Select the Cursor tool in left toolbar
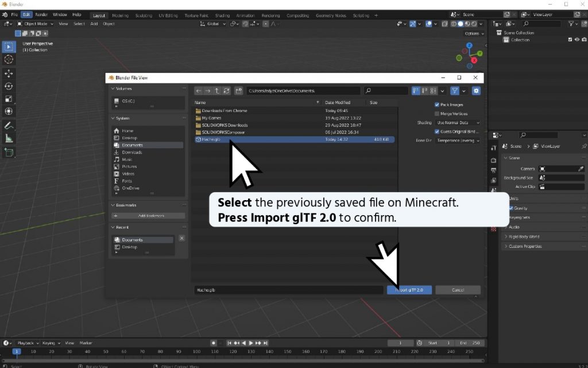Screen dimensions: 588x368 pyautogui.click(x=9, y=59)
